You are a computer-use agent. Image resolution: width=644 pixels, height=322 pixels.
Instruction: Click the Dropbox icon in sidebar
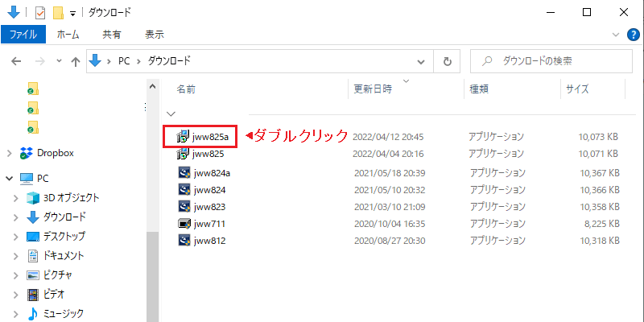point(27,153)
